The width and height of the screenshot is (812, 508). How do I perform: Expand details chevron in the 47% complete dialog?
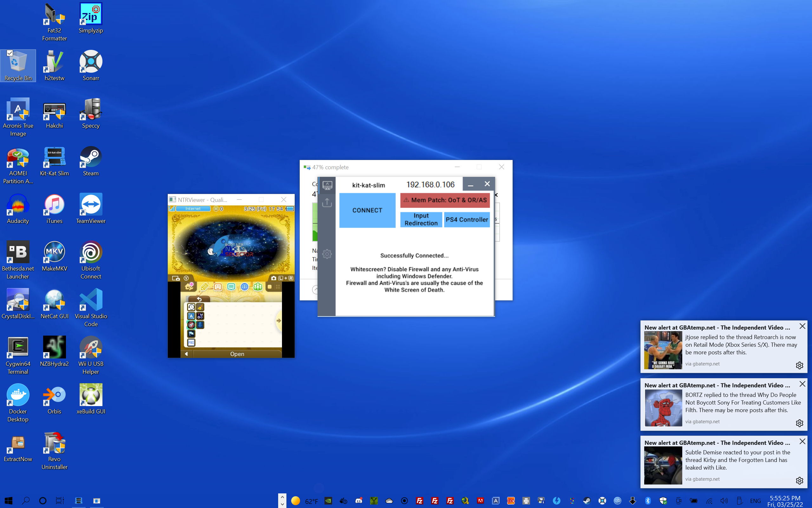click(x=315, y=290)
